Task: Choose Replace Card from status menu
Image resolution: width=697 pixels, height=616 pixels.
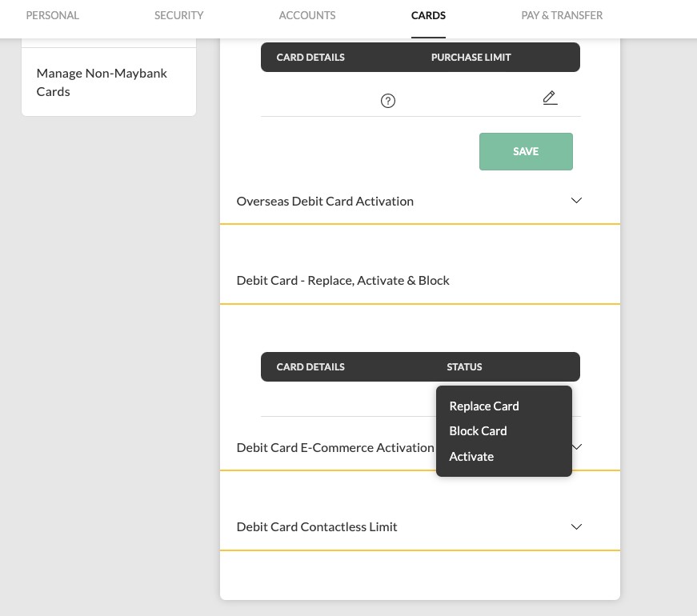Action: (x=483, y=406)
